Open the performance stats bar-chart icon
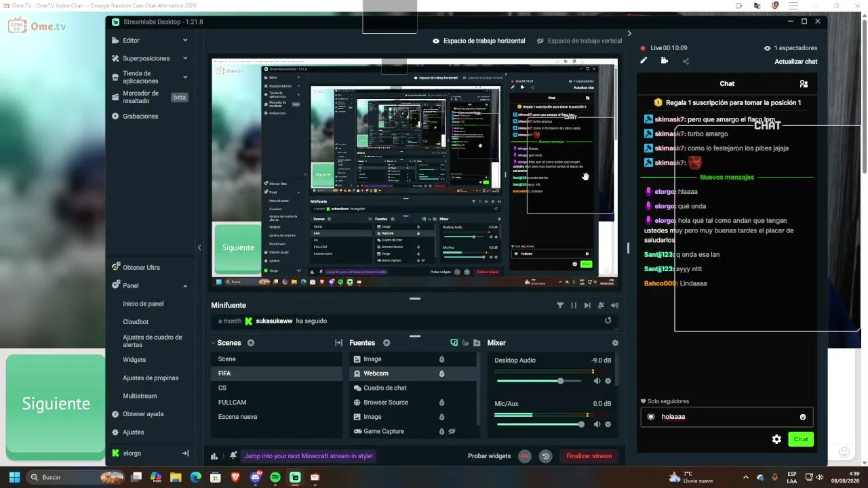Screen dimensions: 868x488 coord(214,456)
